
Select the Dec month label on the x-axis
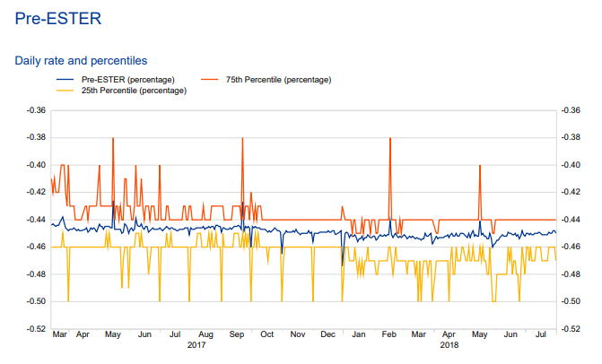coord(327,334)
